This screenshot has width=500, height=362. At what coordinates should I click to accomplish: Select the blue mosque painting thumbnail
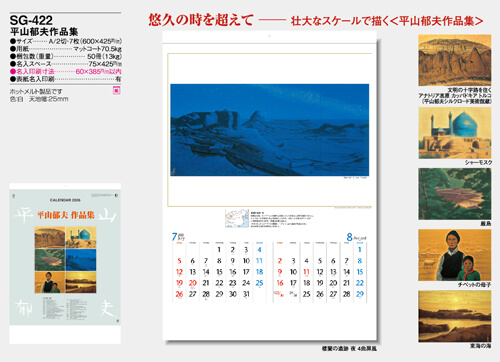point(455,133)
